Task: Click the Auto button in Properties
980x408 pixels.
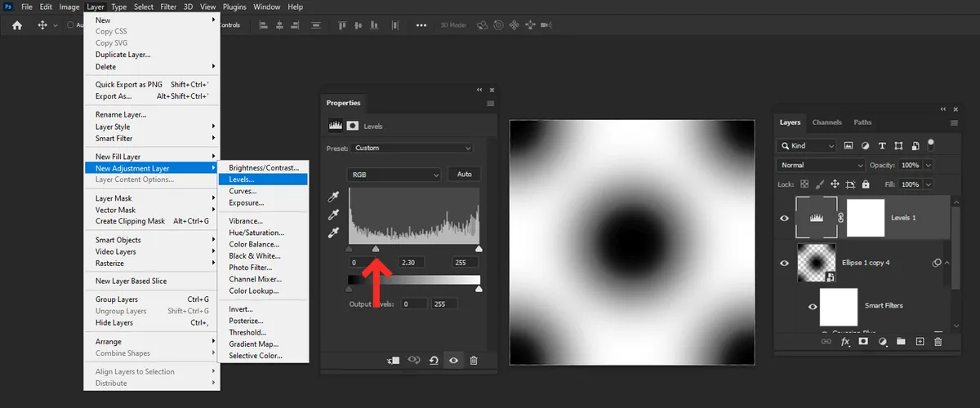Action: tap(465, 174)
